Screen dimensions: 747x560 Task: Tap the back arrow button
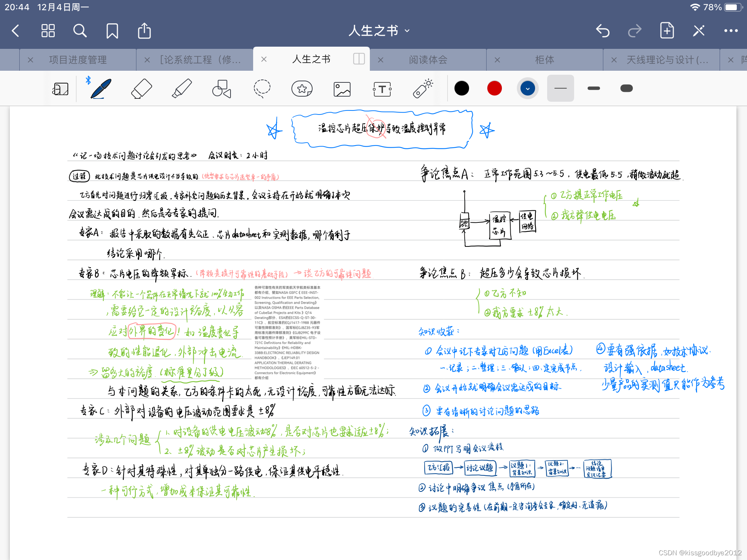15,31
